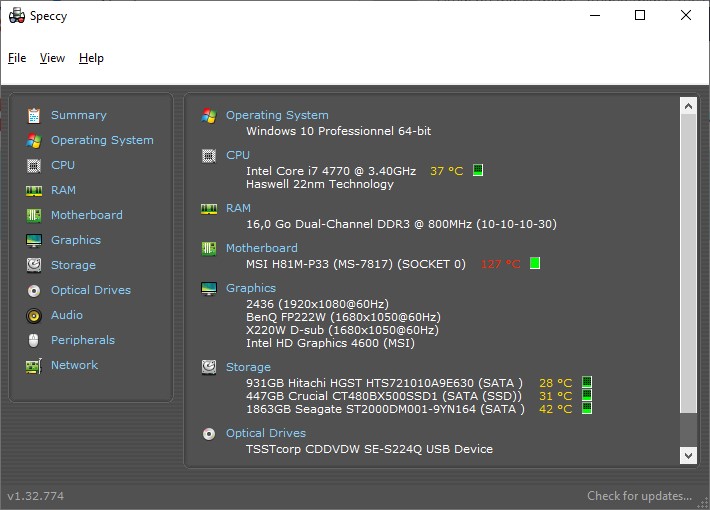Image resolution: width=710 pixels, height=510 pixels.
Task: Open the Operating System heading link
Action: [x=277, y=115]
